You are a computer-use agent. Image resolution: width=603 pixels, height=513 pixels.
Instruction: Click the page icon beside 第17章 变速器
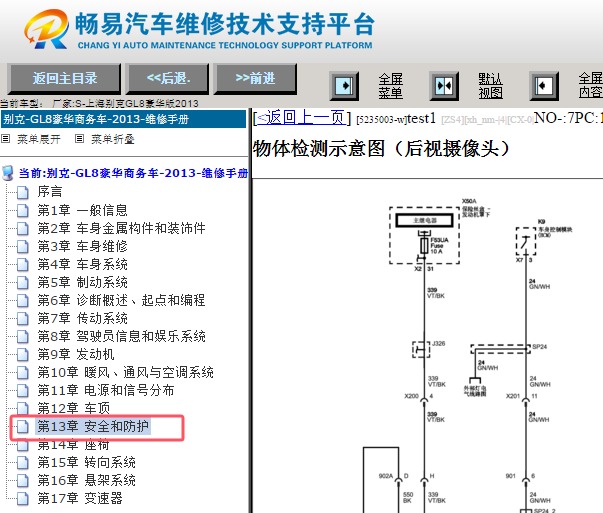pos(23,499)
